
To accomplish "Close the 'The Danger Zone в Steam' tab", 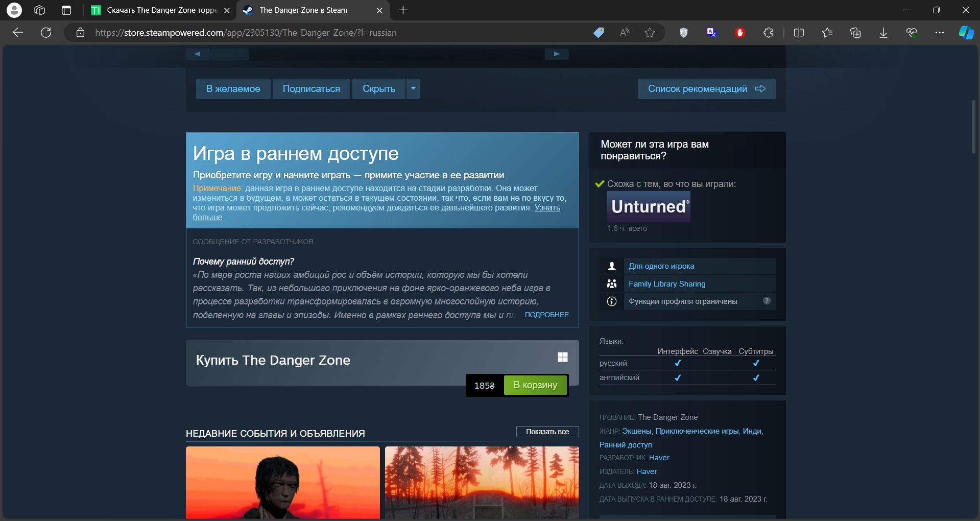I will pyautogui.click(x=379, y=10).
